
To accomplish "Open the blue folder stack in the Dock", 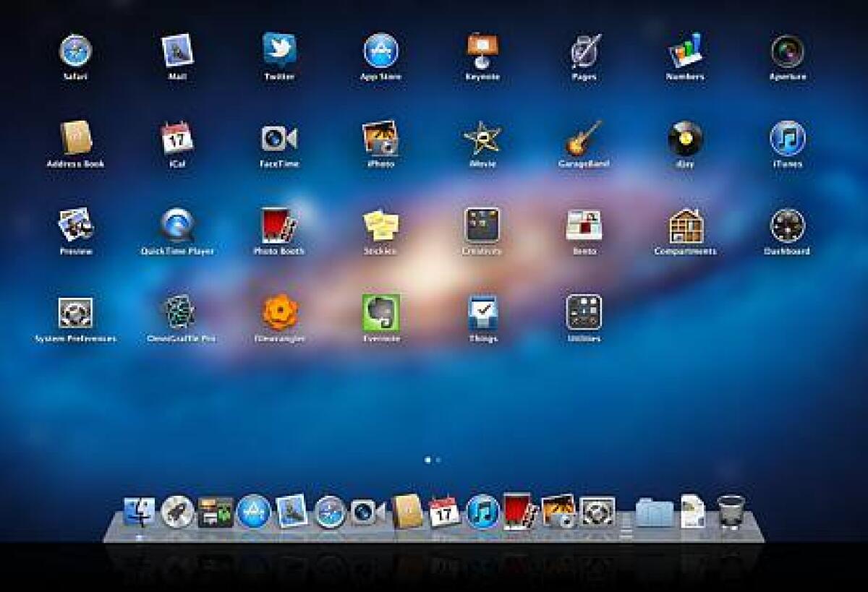I will tap(655, 512).
